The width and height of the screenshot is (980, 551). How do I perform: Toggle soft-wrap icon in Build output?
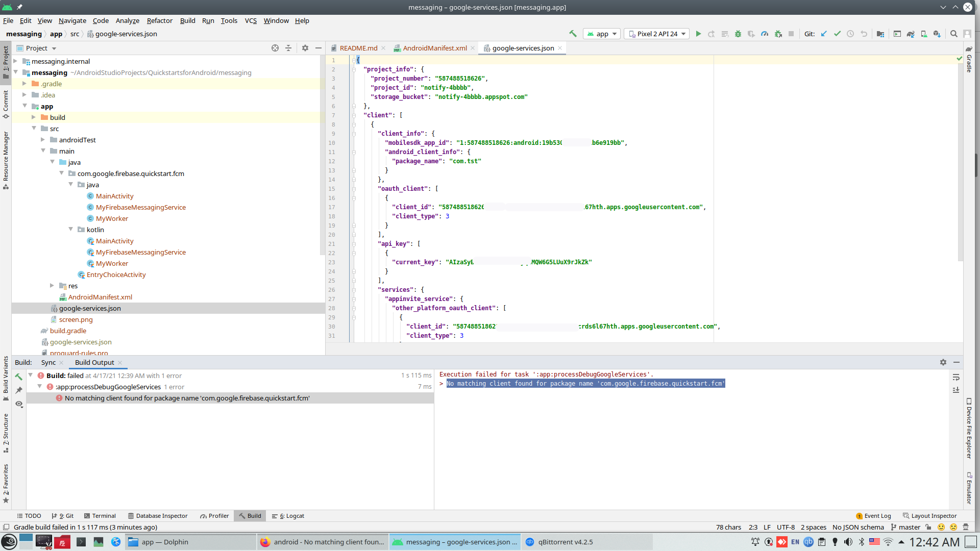click(956, 377)
